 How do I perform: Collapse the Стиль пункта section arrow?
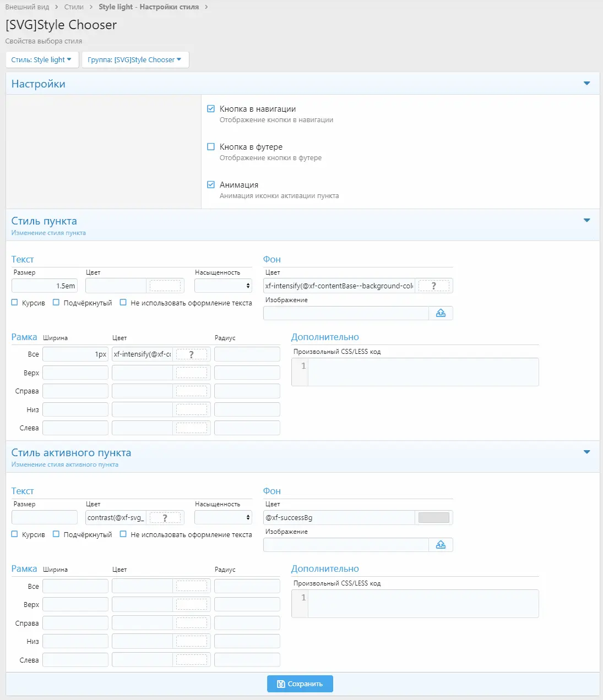coord(586,221)
